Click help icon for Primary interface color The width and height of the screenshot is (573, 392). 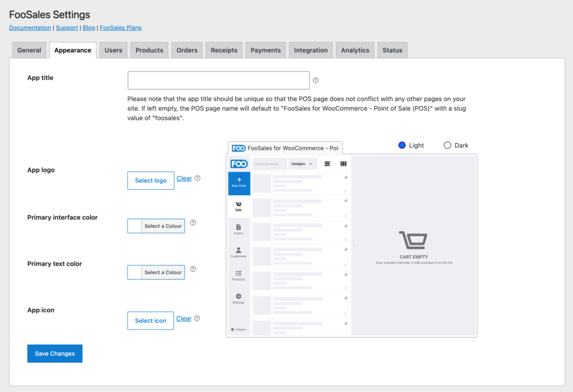pos(193,223)
